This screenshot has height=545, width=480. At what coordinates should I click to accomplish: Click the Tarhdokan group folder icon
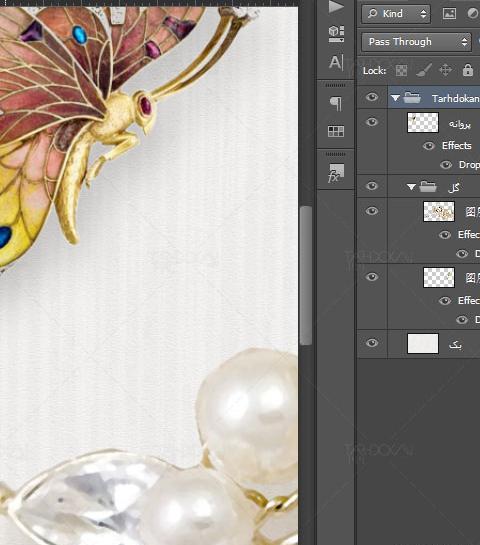pyautogui.click(x=412, y=98)
